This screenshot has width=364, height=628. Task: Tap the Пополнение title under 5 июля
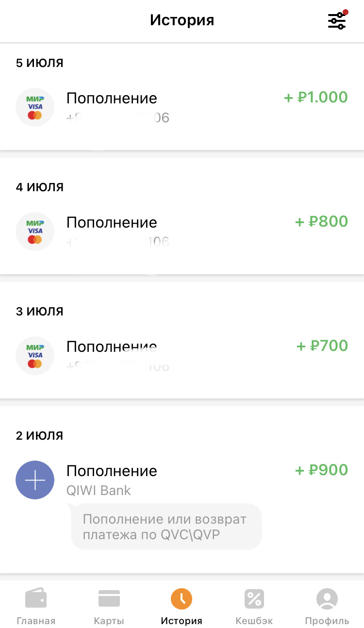(112, 99)
